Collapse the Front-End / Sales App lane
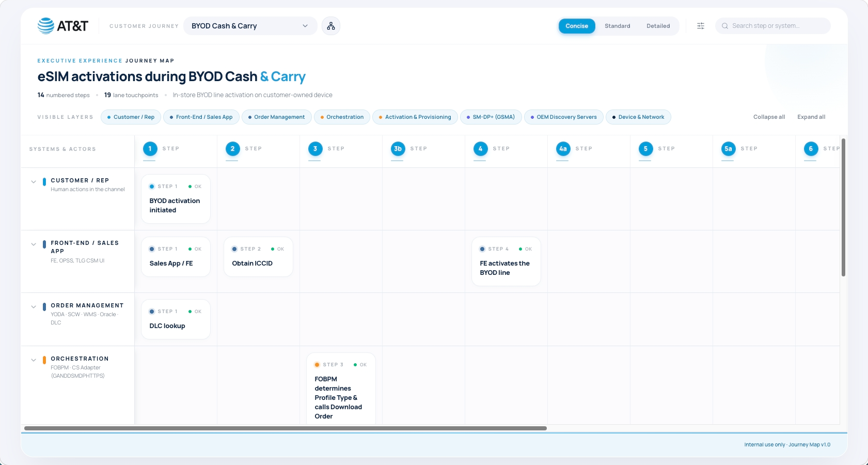This screenshot has height=465, width=868. 34,244
